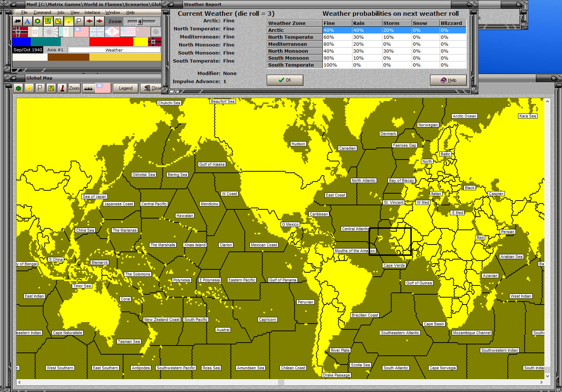This screenshot has width=562, height=392.
Task: Click the green hexagon icon in main toolbar
Action: pos(38,21)
